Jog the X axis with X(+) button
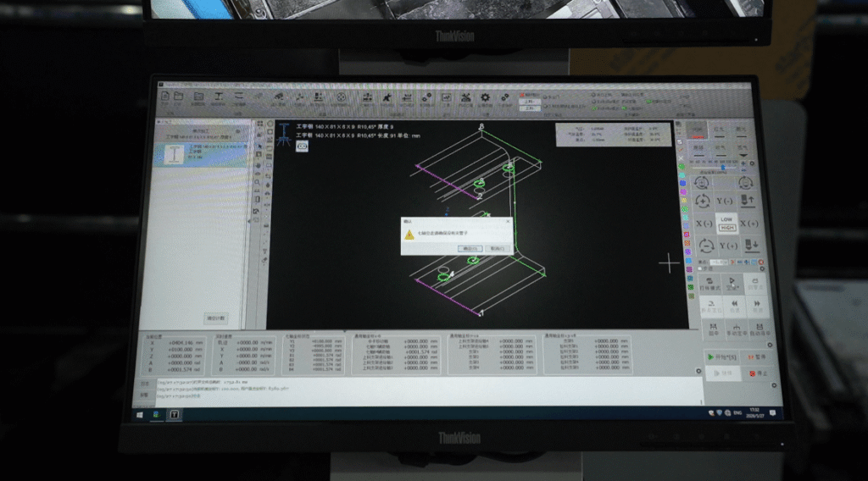868x481 pixels. click(x=749, y=224)
